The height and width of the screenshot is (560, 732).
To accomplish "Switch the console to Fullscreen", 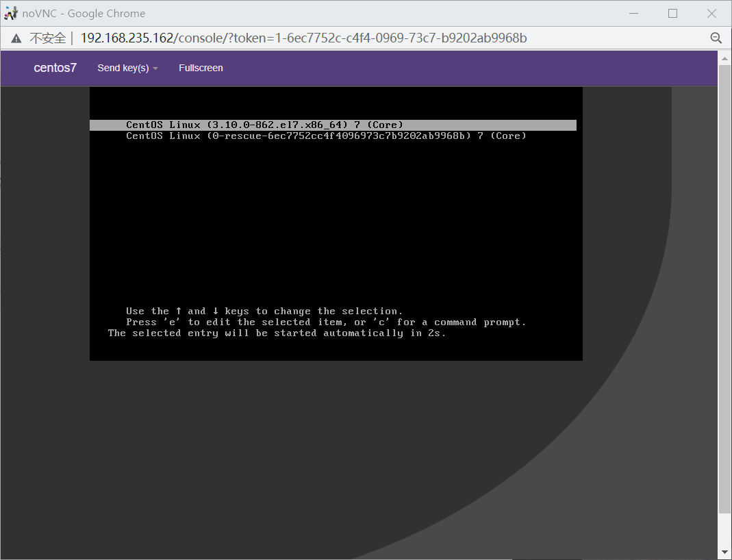I will coord(201,68).
